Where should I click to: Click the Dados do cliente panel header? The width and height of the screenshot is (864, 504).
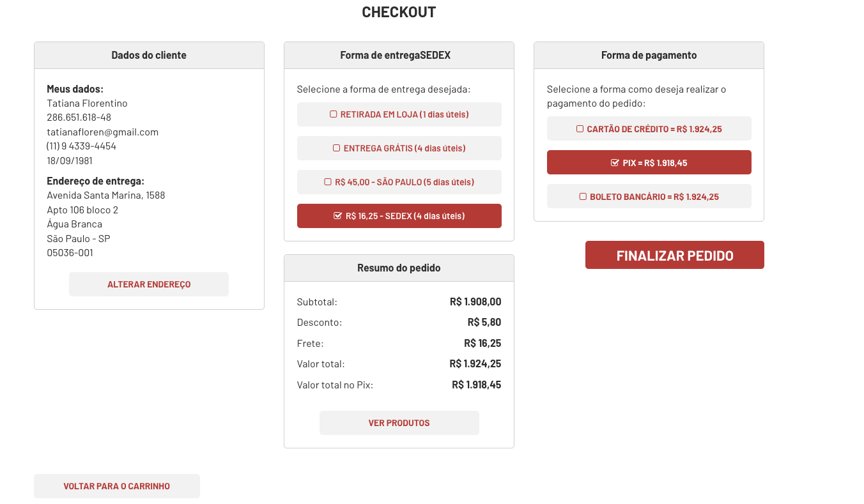[149, 56]
